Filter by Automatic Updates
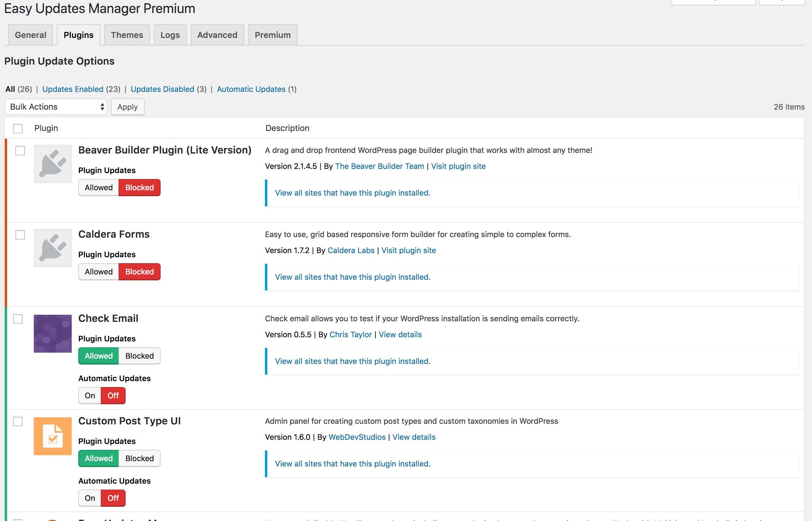This screenshot has height=521, width=812. click(251, 89)
